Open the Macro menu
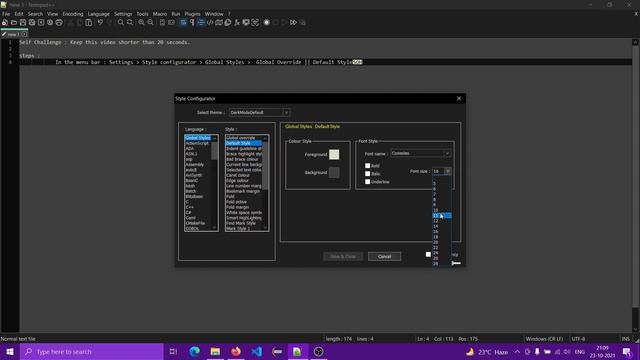The height and width of the screenshot is (360, 640). pyautogui.click(x=160, y=14)
